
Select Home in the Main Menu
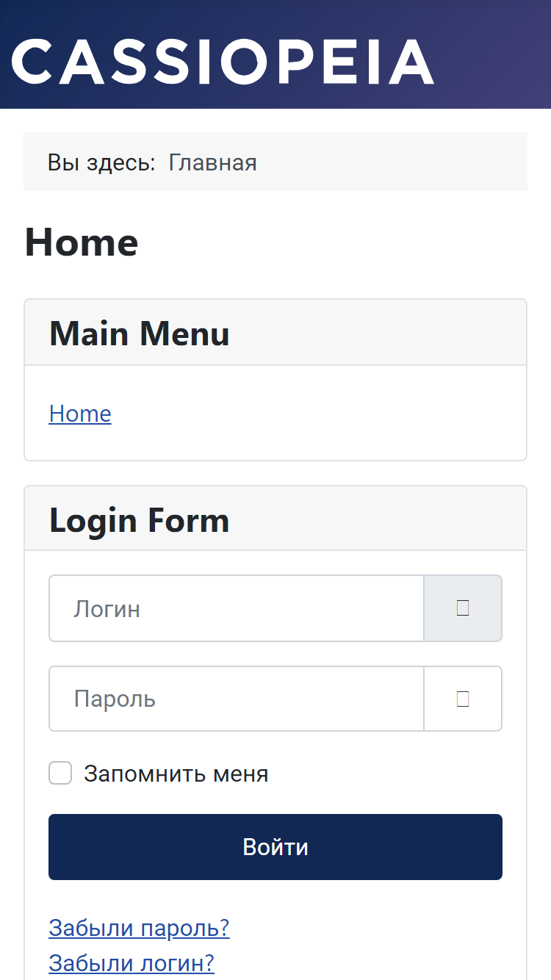(x=80, y=414)
